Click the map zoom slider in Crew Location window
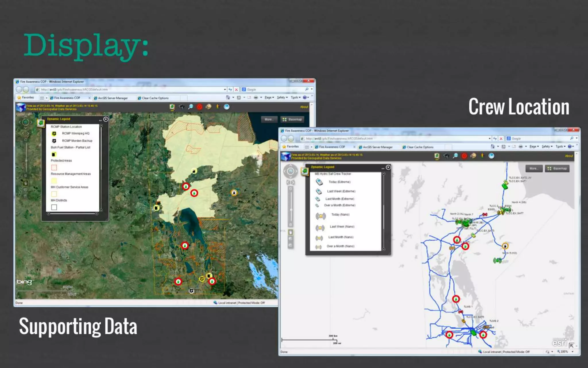The height and width of the screenshot is (368, 588). point(291,207)
